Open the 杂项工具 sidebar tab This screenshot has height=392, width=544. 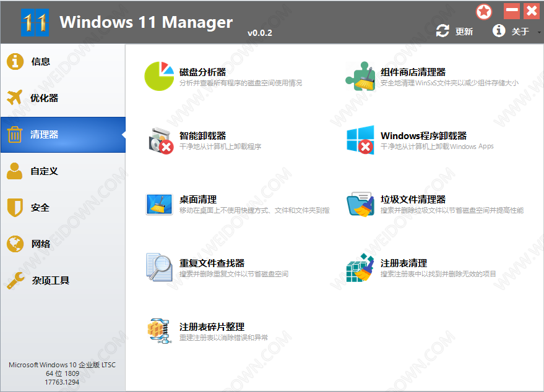50,281
